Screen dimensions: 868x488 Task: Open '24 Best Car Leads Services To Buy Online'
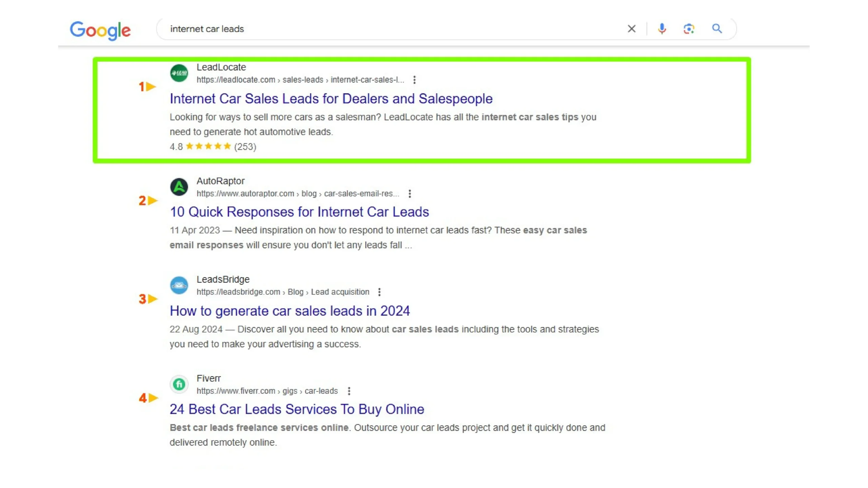pos(297,409)
